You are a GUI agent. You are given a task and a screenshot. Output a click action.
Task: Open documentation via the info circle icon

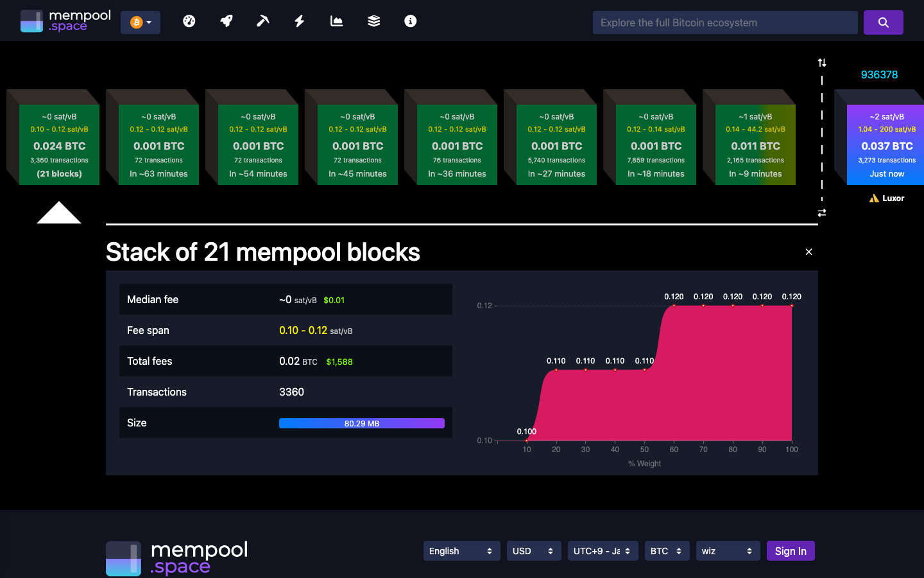pos(410,21)
